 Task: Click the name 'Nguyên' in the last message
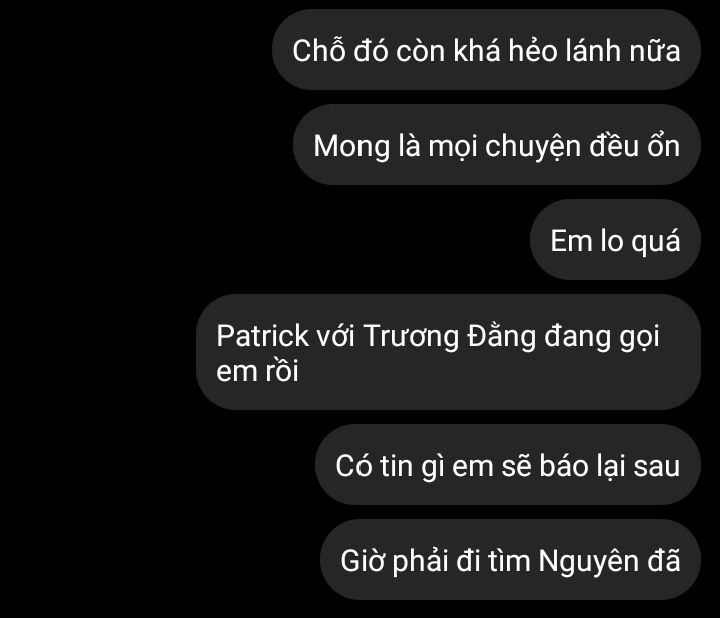(588, 561)
